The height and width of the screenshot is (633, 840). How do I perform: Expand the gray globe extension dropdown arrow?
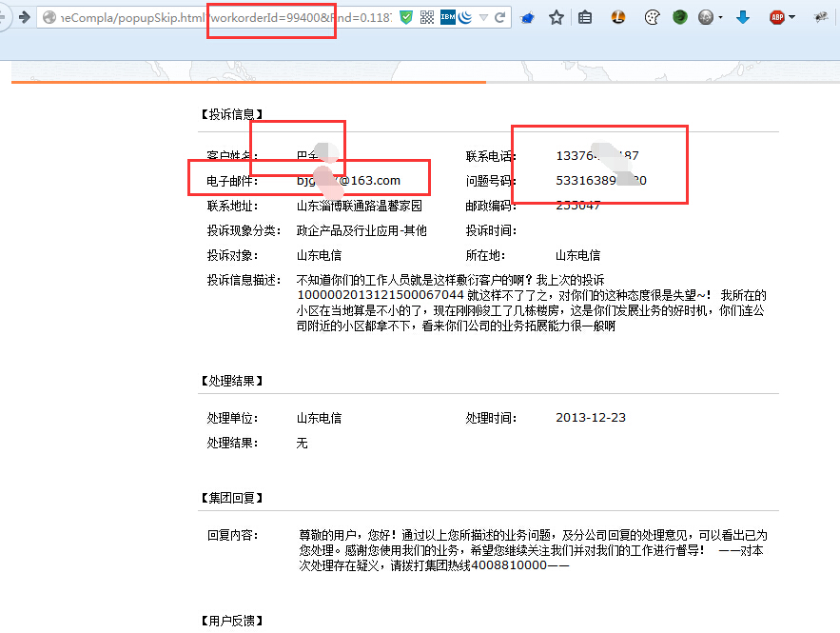(x=720, y=18)
